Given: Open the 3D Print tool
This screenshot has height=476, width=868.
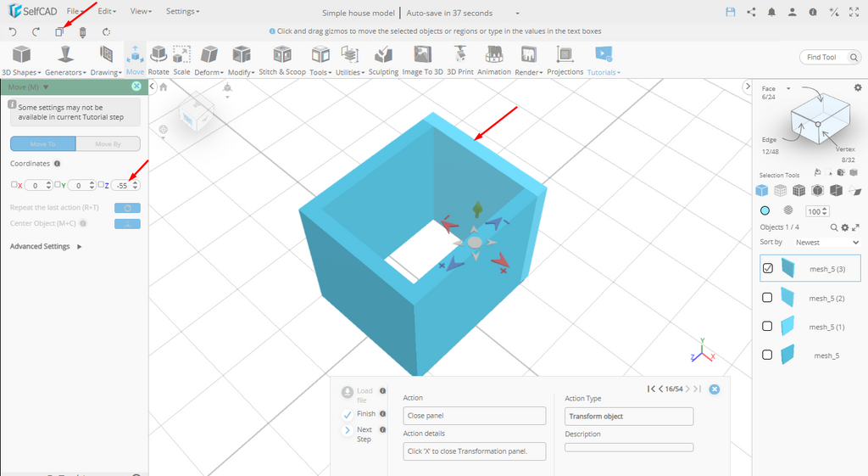Looking at the screenshot, I should tap(460, 60).
